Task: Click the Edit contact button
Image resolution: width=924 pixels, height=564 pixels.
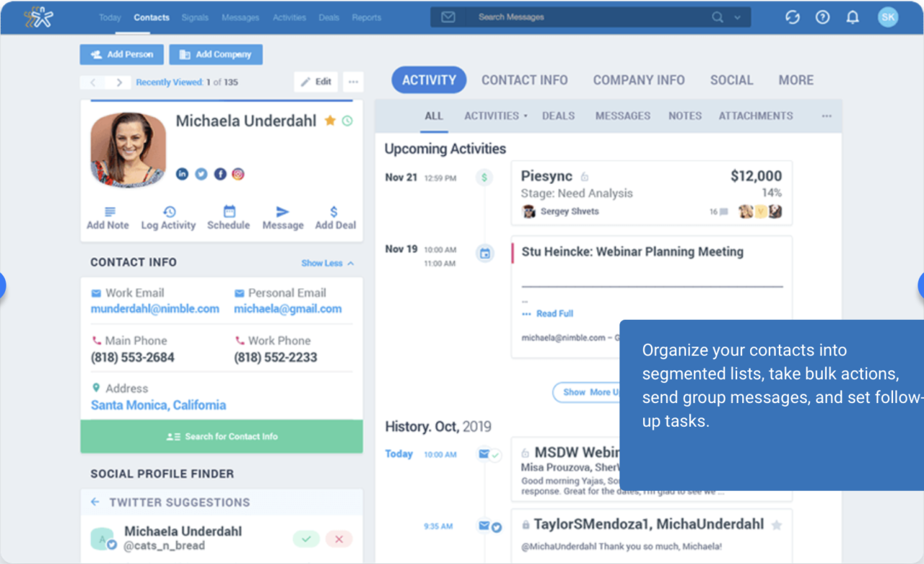Action: (316, 82)
